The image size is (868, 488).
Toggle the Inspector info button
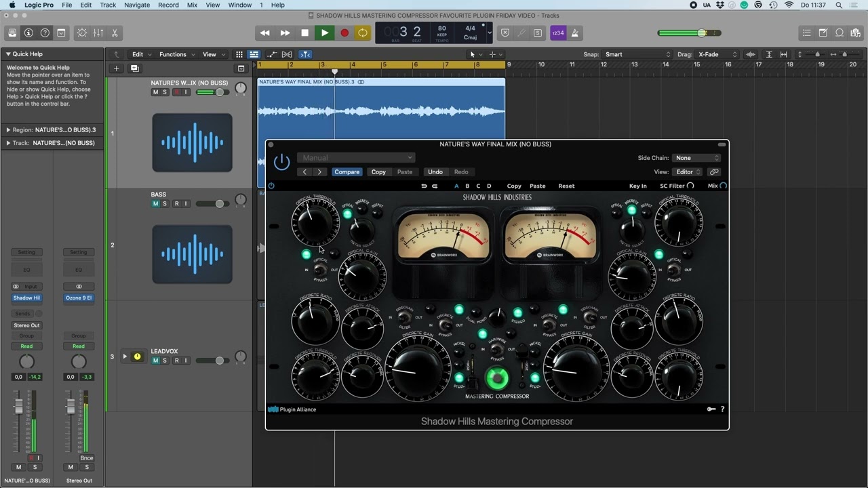(x=28, y=33)
